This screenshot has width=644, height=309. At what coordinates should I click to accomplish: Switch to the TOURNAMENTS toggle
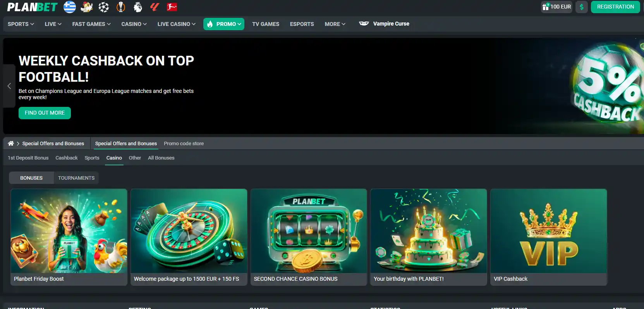(76, 178)
